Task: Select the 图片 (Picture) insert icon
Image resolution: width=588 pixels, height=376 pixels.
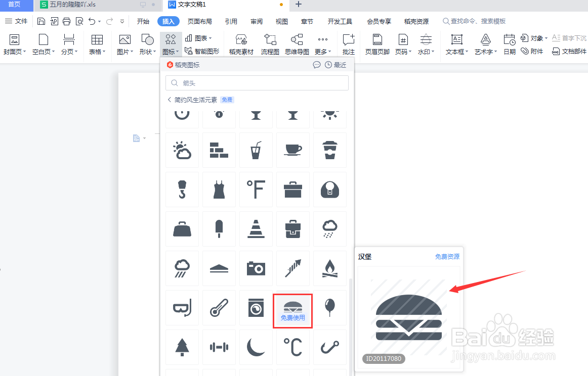Action: point(124,44)
